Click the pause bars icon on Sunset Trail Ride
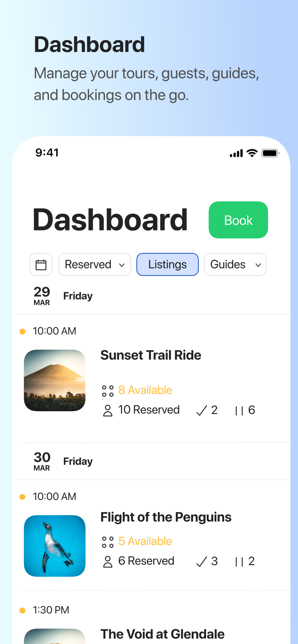 pyautogui.click(x=239, y=411)
